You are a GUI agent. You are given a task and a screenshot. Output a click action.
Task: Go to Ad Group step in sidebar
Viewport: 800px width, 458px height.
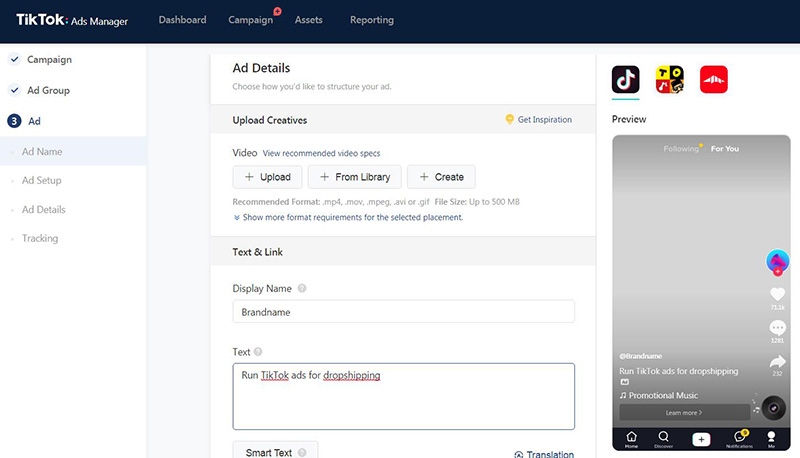(48, 90)
